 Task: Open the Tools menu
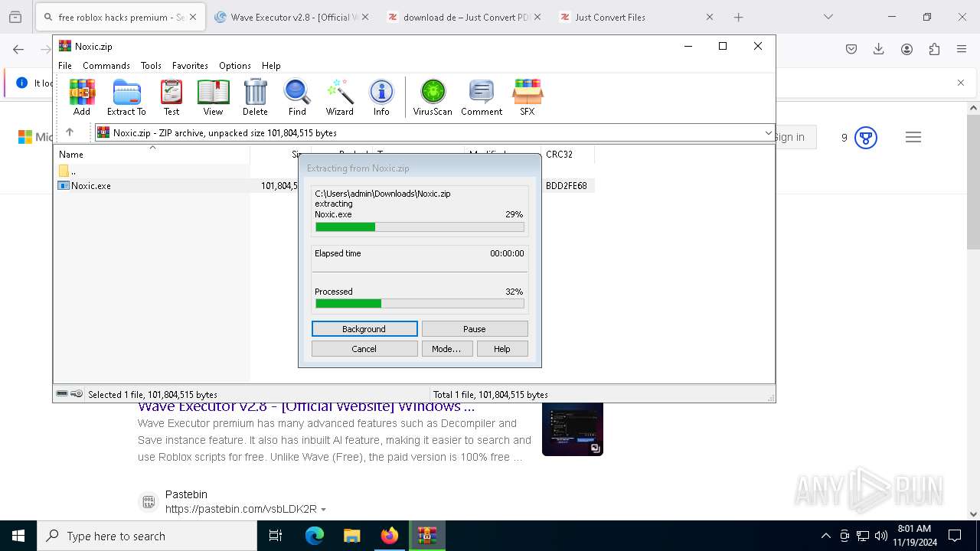pyautogui.click(x=151, y=66)
